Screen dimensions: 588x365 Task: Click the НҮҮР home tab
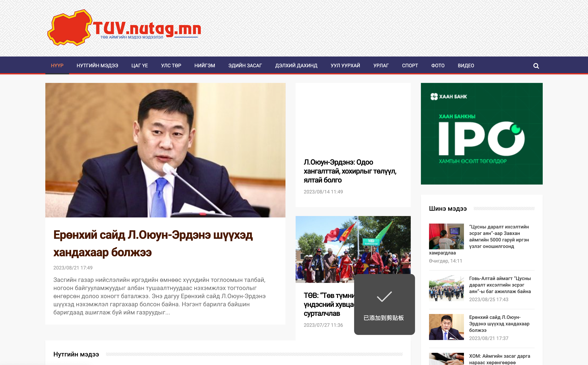tap(57, 66)
